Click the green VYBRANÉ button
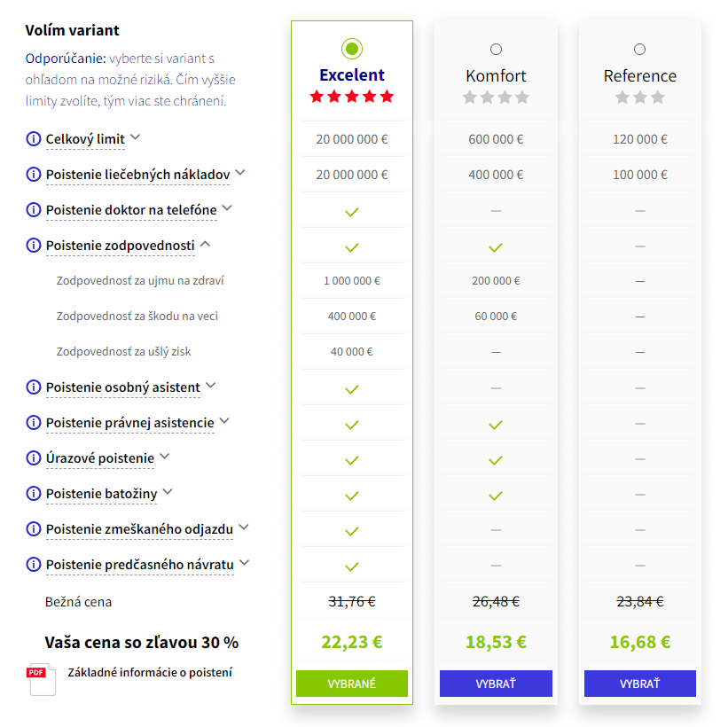This screenshot has height=727, width=728. pos(352,684)
